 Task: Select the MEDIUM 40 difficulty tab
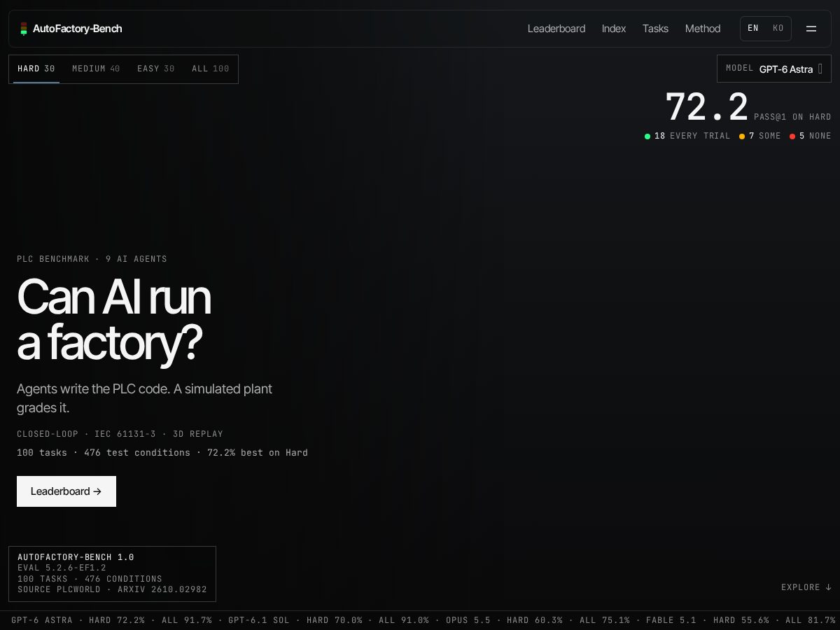coord(96,69)
